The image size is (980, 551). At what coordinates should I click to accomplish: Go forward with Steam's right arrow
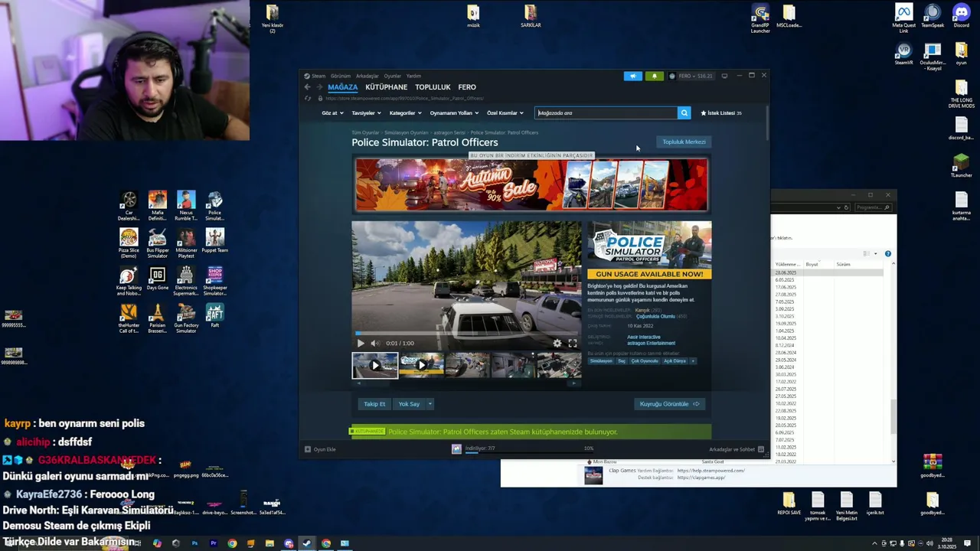319,87
